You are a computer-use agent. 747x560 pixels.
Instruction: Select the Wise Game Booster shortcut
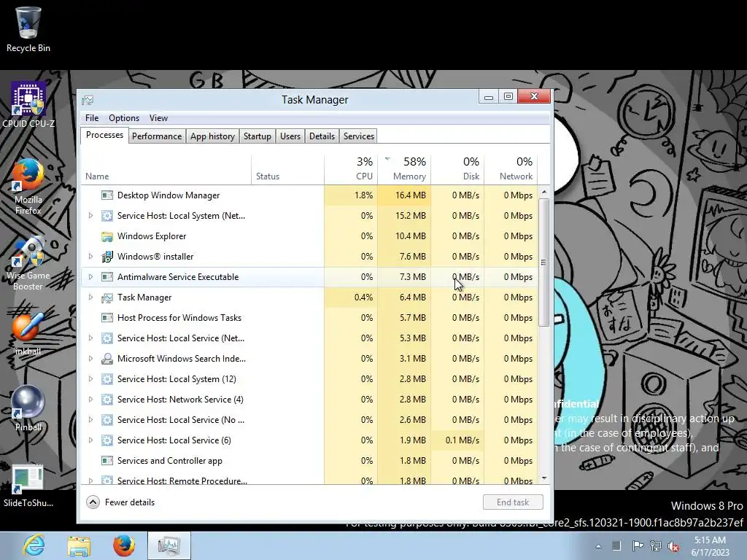[x=28, y=262]
